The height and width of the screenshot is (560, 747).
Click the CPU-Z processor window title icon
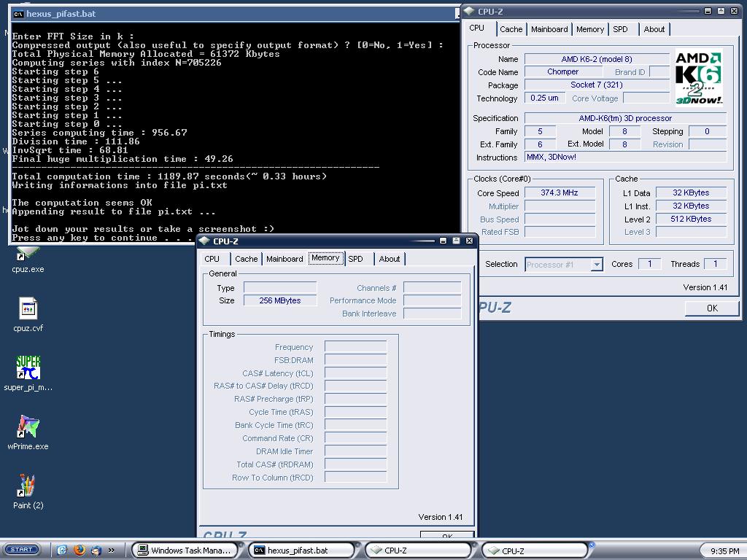469,11
